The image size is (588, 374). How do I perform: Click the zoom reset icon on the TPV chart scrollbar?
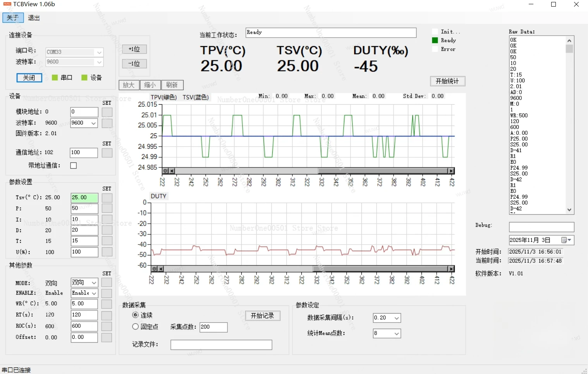[165, 171]
